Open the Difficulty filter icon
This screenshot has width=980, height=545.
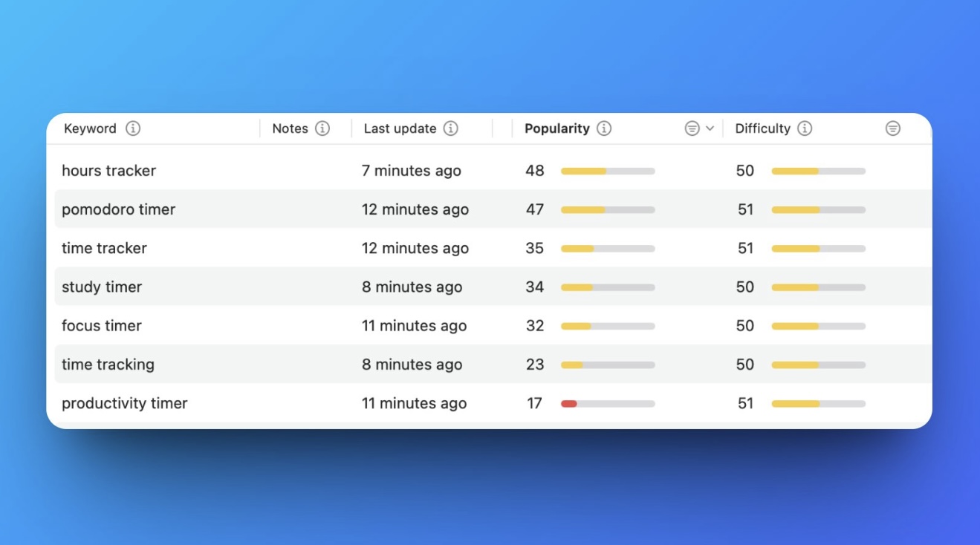click(893, 128)
